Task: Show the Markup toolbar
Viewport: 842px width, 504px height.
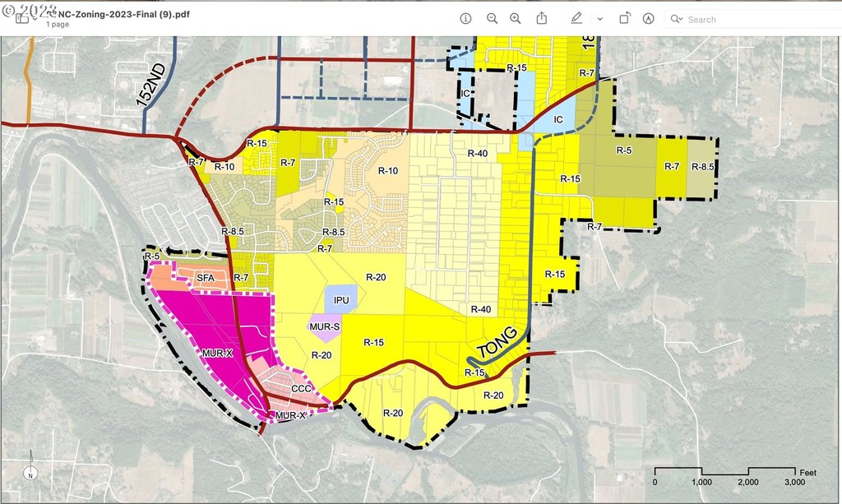Action: coord(648,18)
